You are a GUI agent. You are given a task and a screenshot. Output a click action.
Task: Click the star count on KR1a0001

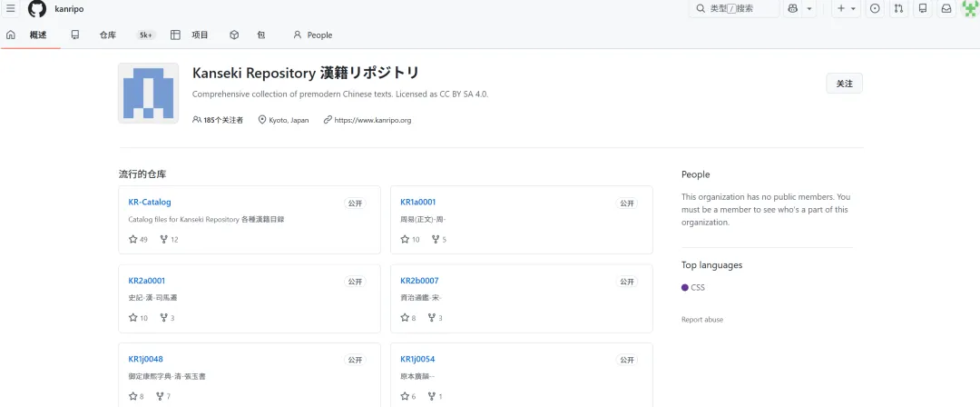click(x=411, y=239)
